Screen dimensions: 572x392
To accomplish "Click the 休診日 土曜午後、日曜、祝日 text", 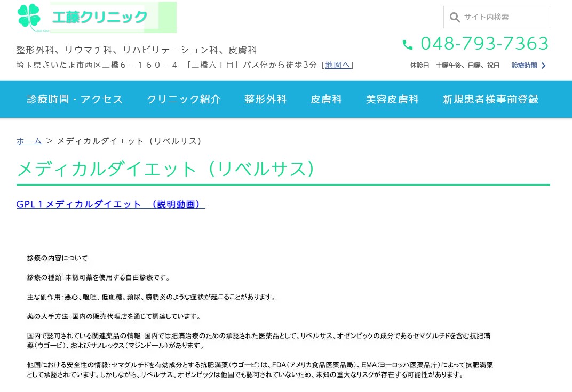I will (455, 65).
